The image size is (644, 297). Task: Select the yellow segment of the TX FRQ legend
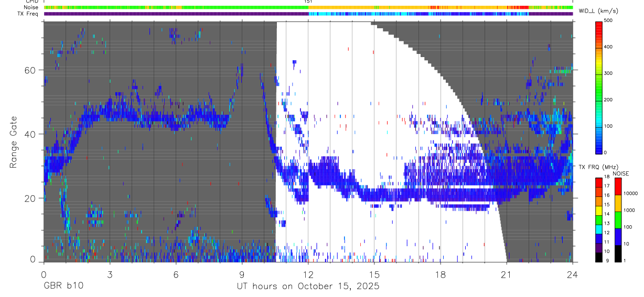[599, 210]
